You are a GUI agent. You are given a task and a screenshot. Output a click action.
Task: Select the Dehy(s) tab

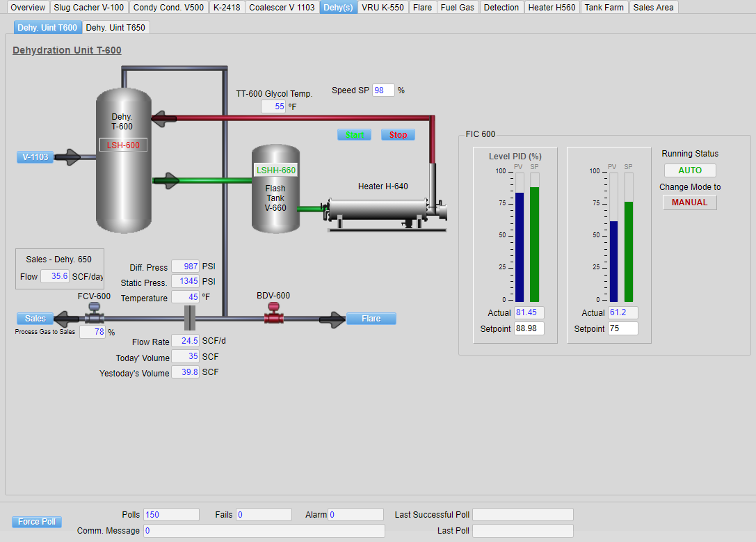338,7
